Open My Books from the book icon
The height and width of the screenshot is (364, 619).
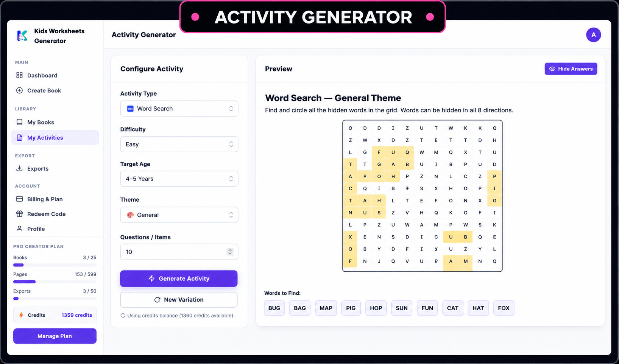[x=19, y=122]
